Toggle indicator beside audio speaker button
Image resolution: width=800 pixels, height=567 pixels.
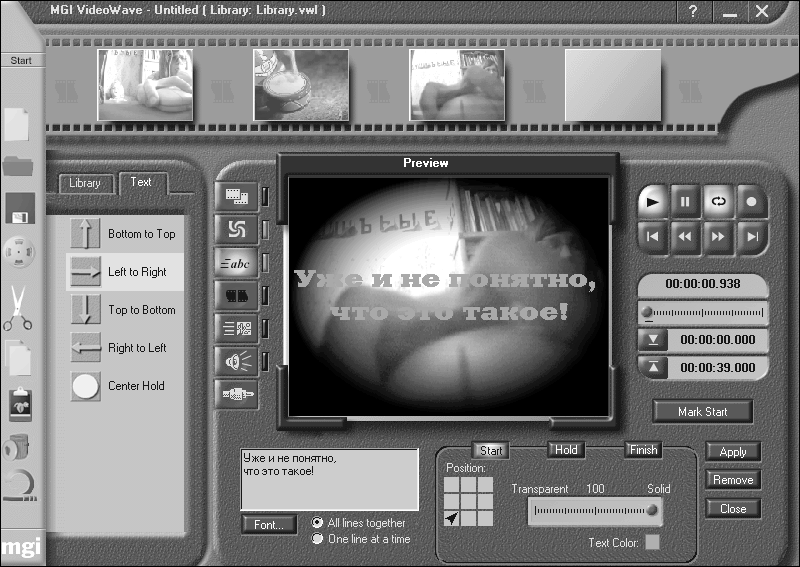click(265, 361)
